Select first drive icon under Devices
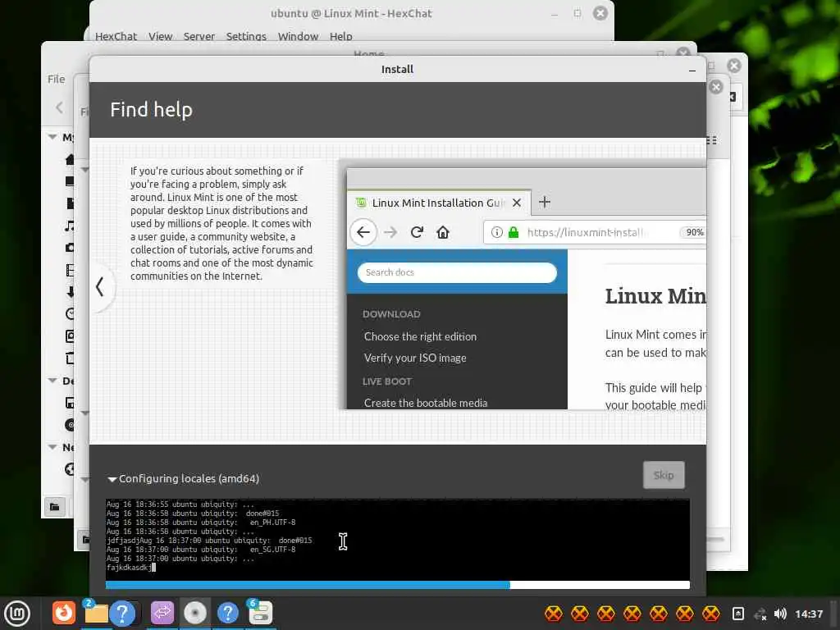Viewport: 840px width, 630px height. [70, 402]
